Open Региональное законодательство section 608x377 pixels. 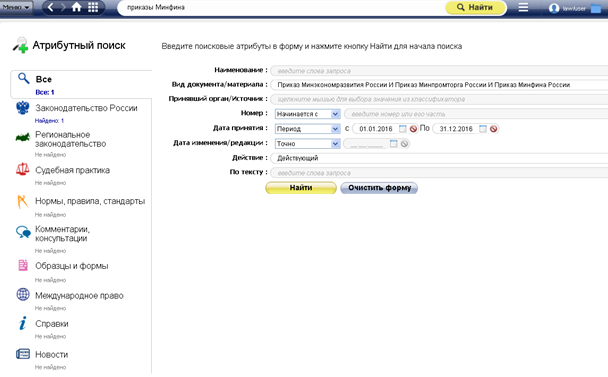[x=71, y=139]
